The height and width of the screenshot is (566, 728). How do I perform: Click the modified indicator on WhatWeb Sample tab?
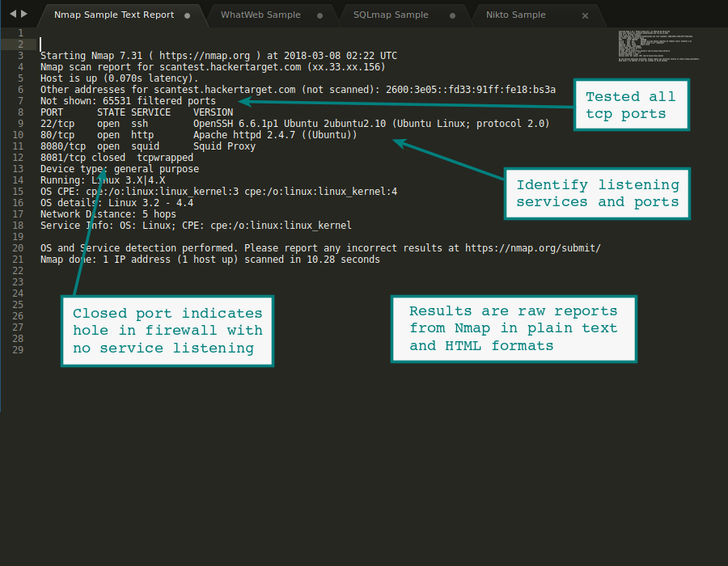point(319,15)
